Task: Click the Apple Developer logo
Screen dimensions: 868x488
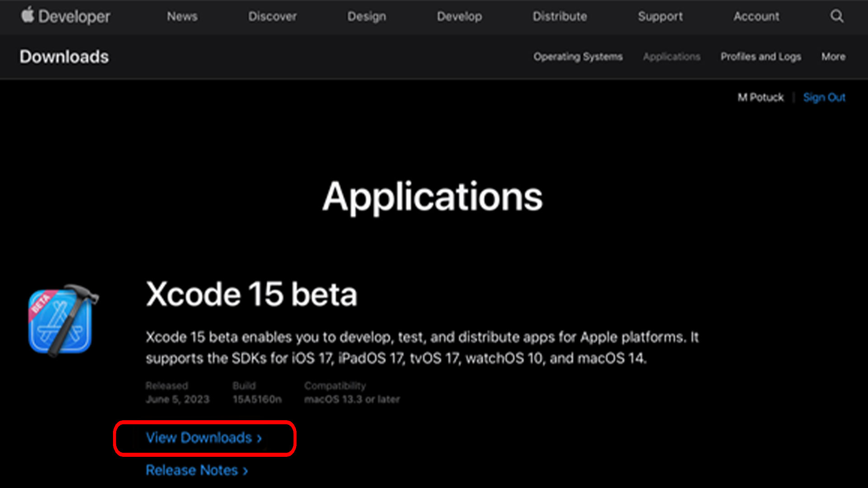Action: pos(66,16)
